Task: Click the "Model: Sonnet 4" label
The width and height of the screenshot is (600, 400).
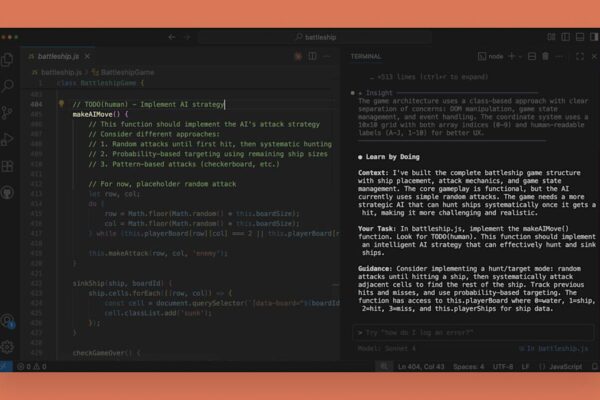Action: tap(387, 349)
